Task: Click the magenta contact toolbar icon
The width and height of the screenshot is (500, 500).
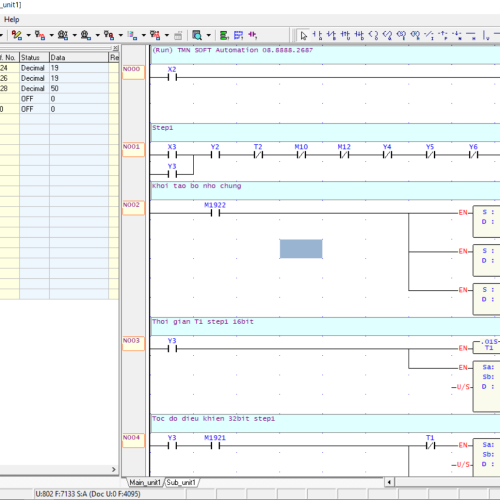Action: (252, 35)
